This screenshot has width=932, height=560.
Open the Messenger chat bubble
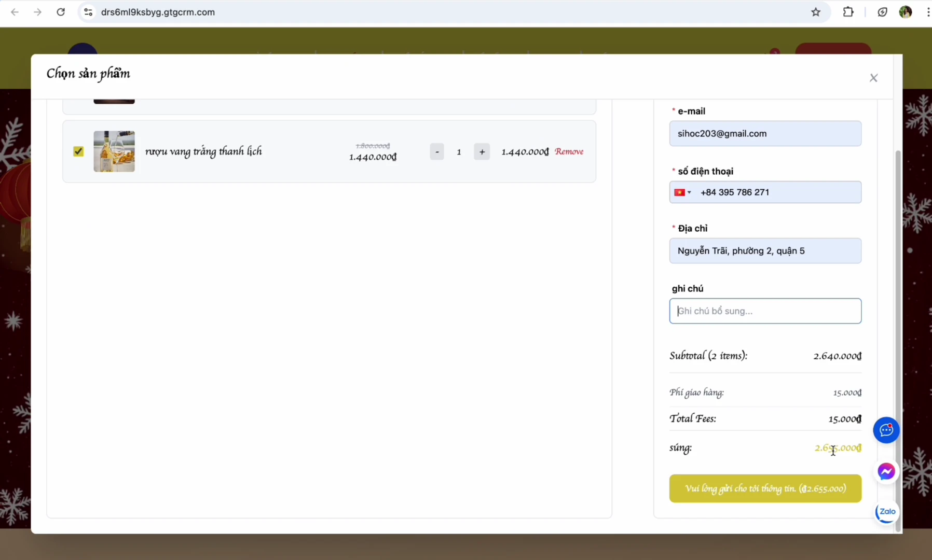[886, 471]
